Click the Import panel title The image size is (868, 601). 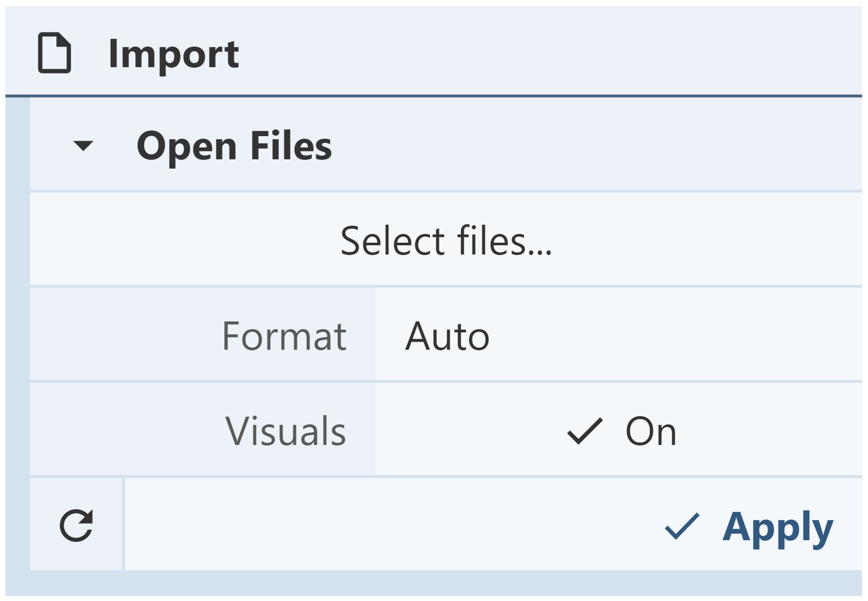(174, 54)
